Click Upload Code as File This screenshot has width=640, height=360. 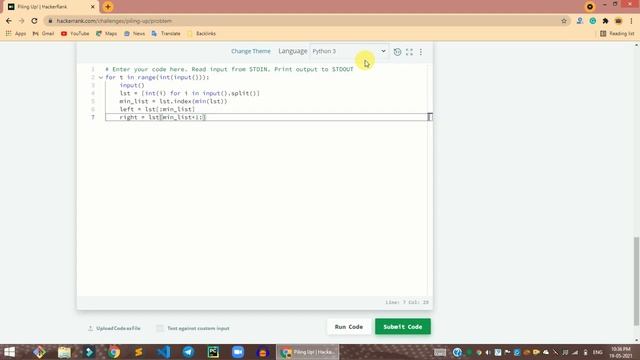[114, 328]
